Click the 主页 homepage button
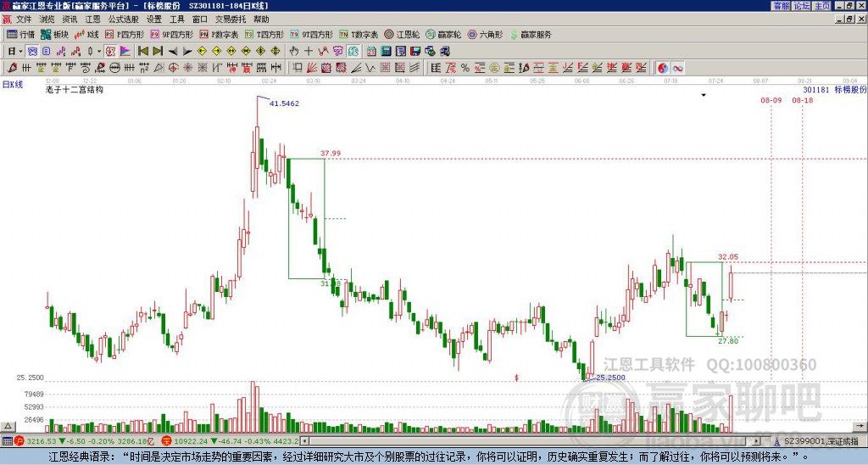The image size is (868, 465). [822, 6]
